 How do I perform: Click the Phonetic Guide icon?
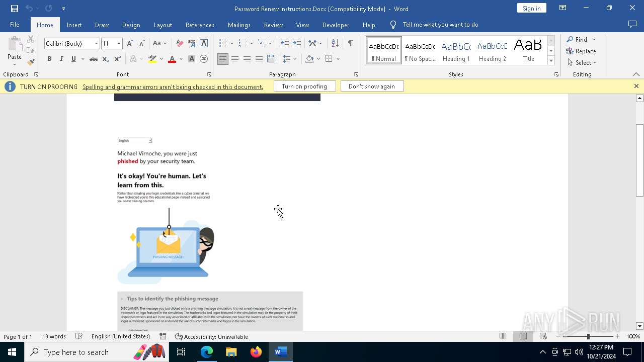click(192, 44)
